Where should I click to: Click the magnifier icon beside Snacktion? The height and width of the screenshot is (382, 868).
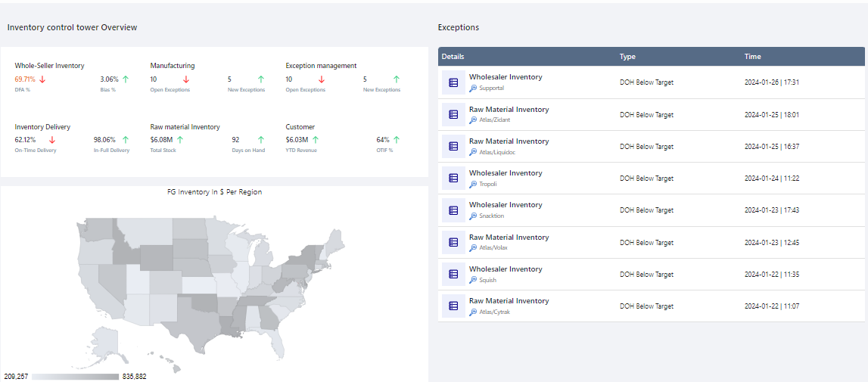coord(473,216)
